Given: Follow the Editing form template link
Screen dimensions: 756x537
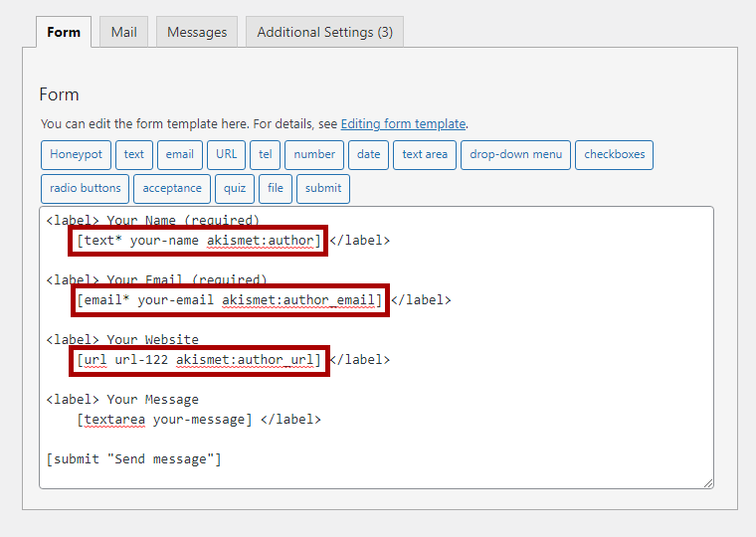Looking at the screenshot, I should pyautogui.click(x=403, y=124).
